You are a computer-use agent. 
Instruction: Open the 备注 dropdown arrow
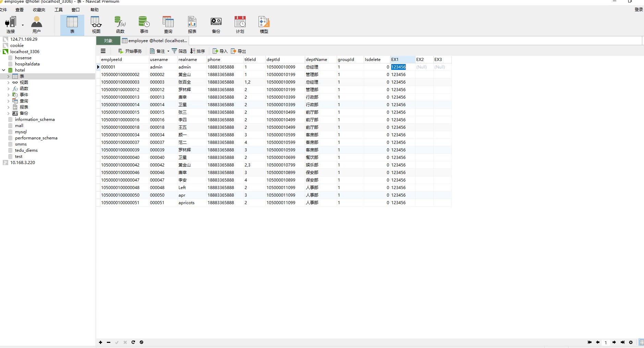[168, 51]
